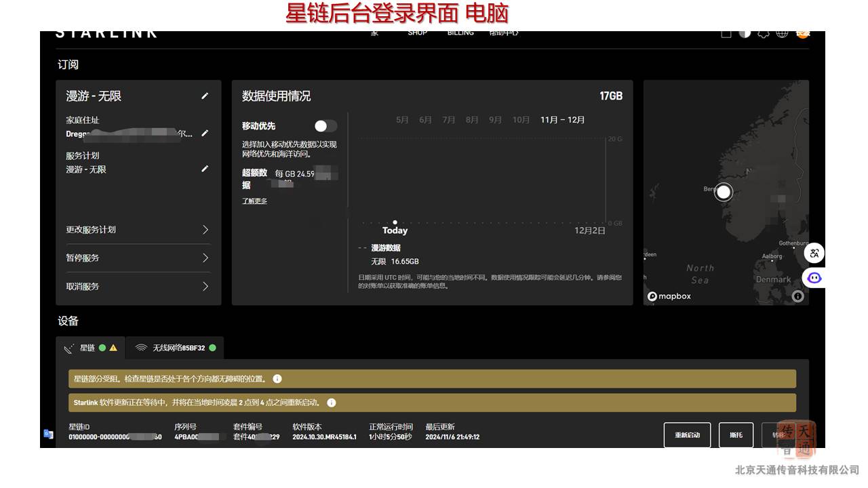The image size is (868, 488).
Task: Open 更改服务计划 change service plan
Action: tap(138, 230)
